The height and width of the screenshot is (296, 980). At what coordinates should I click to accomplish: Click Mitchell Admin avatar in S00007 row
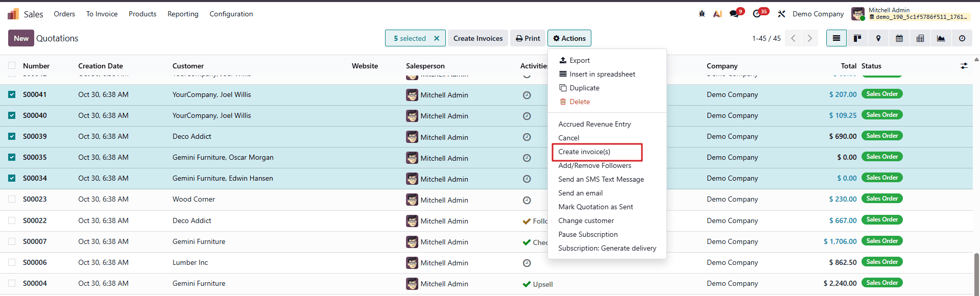click(x=412, y=242)
